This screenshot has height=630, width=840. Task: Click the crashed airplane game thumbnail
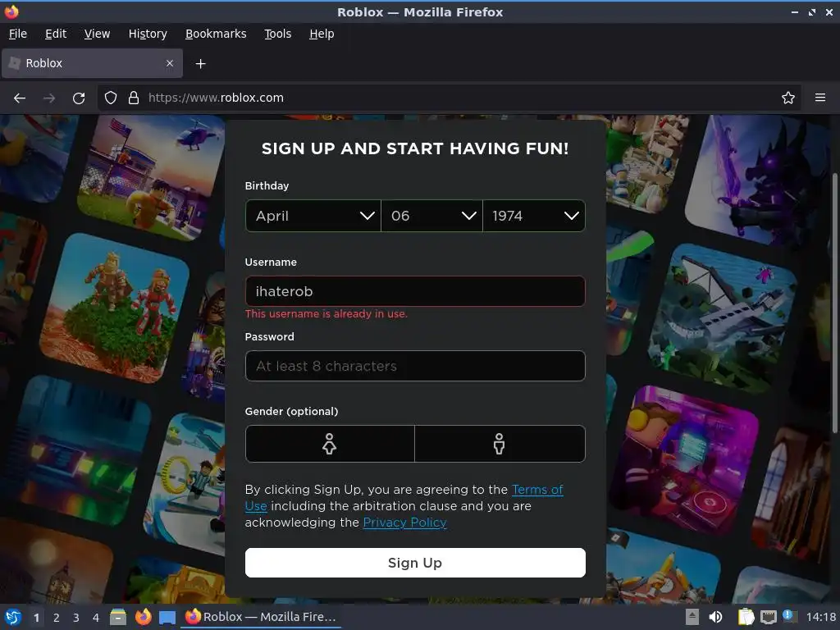[x=723, y=319]
